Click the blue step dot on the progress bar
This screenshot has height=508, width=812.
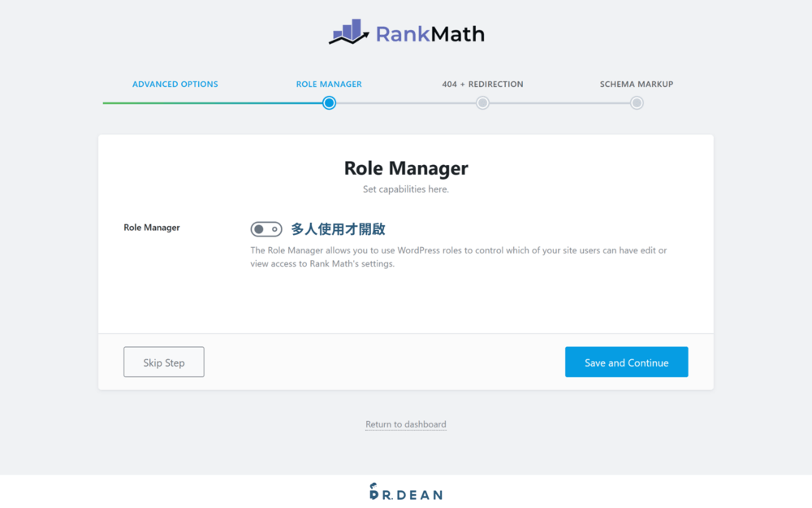coord(329,102)
